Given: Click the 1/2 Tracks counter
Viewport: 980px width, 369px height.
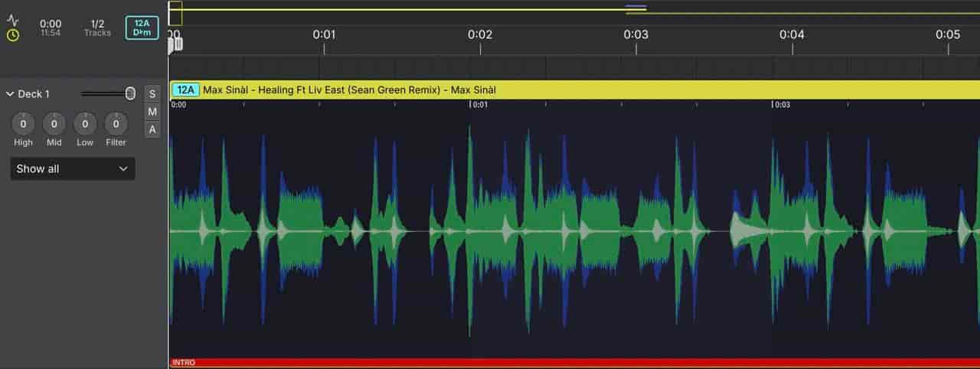Looking at the screenshot, I should click(x=97, y=28).
